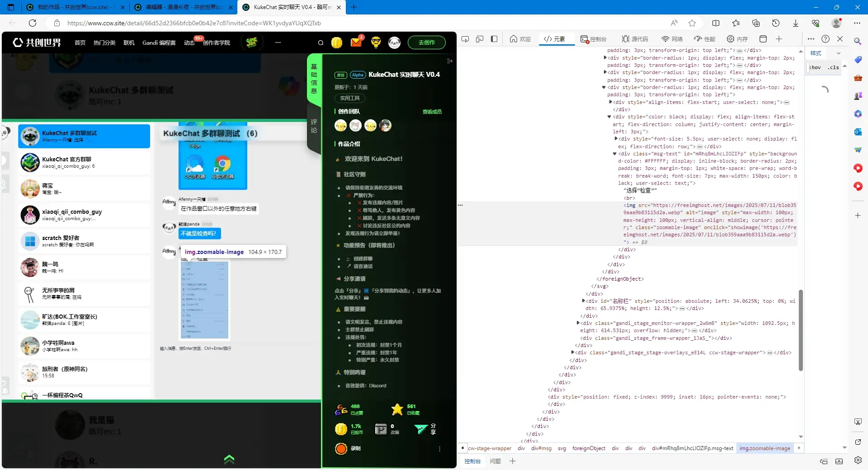Select scratch 爱好者 chat row
This screenshot has height=470, width=868.
84,241
